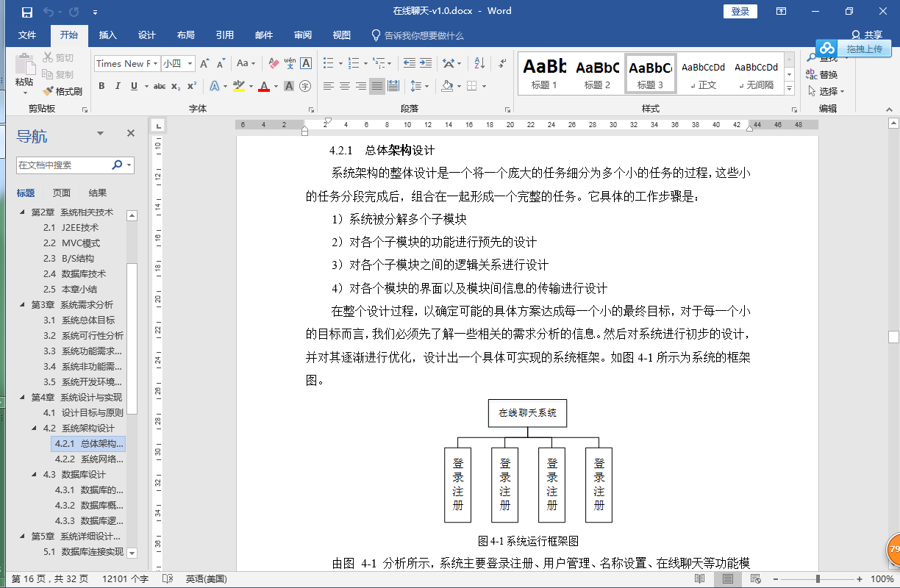Screen dimensions: 900x588
Task: Click the 登录 sign-in button
Action: [740, 11]
